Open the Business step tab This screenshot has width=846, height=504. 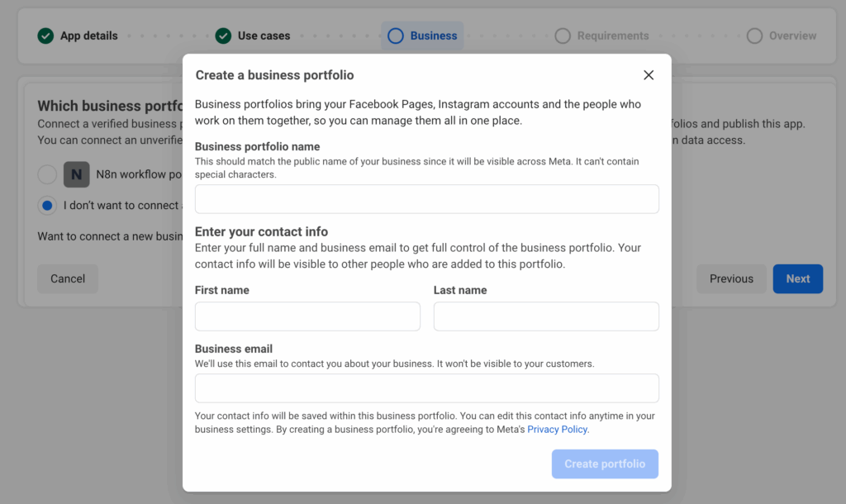pyautogui.click(x=433, y=36)
